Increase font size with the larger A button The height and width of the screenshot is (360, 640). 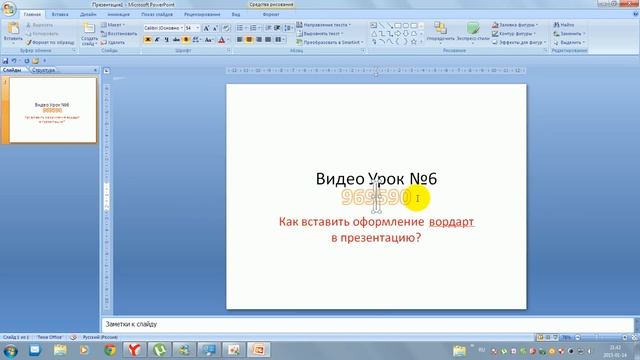[x=206, y=28]
